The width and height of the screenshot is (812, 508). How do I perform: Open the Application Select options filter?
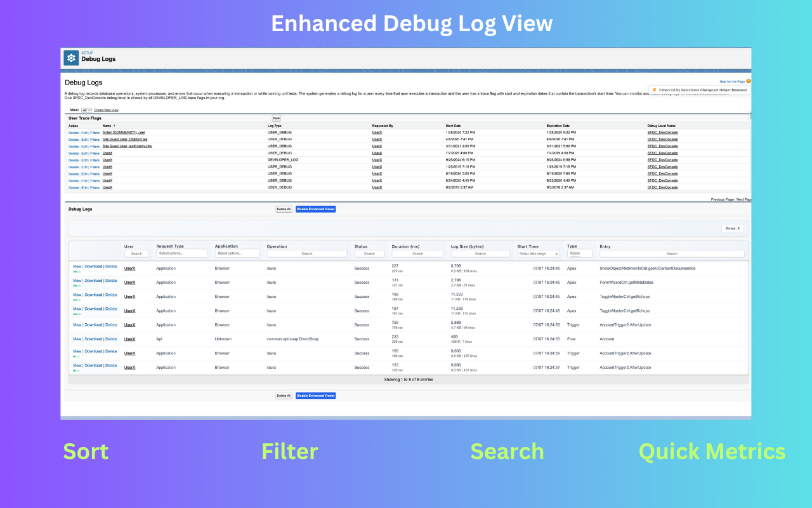[237, 253]
